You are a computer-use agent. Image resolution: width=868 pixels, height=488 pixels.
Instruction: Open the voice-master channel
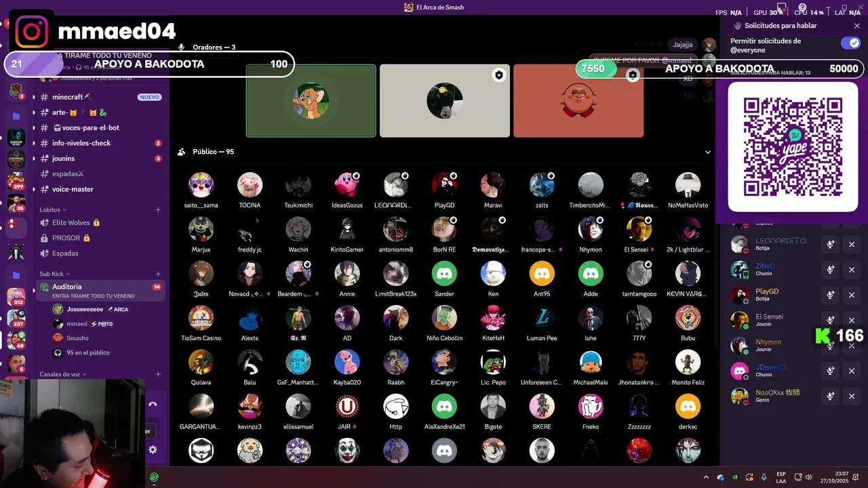click(x=100, y=189)
